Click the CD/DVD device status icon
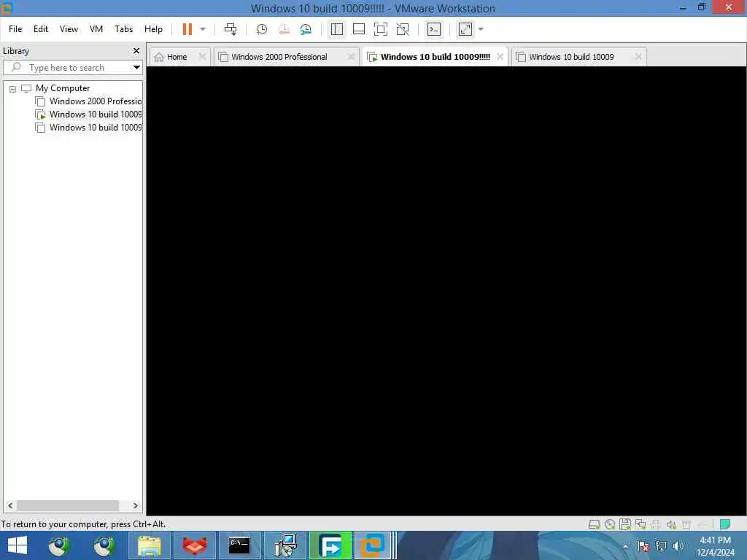This screenshot has height=560, width=747. [610, 525]
